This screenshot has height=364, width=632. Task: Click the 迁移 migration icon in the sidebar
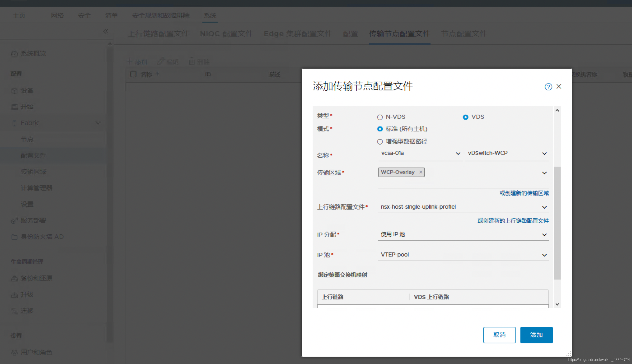(14, 311)
